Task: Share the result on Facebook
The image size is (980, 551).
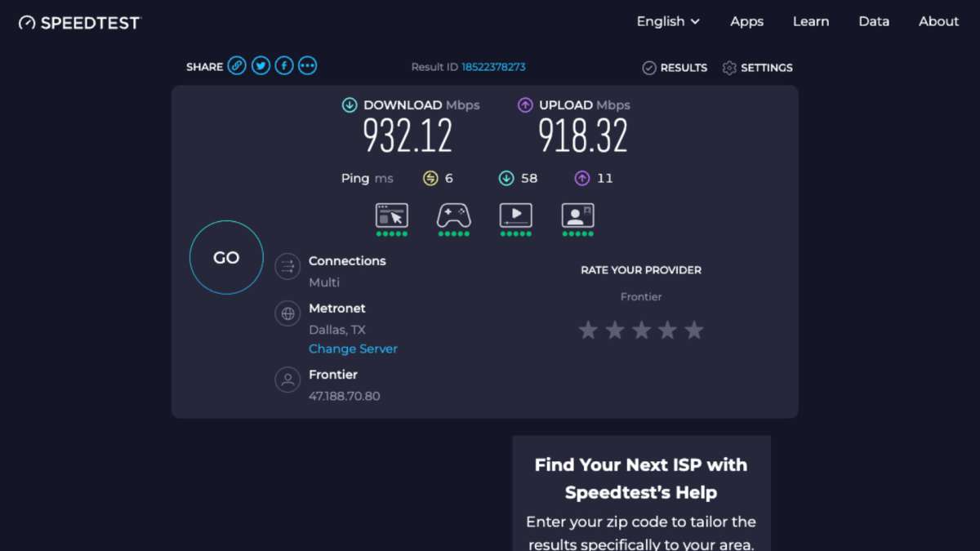Action: pyautogui.click(x=283, y=65)
